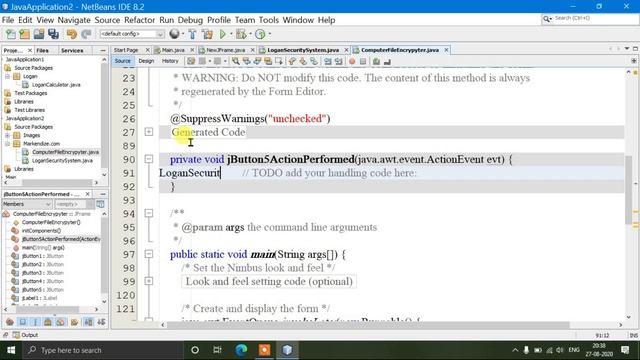Select ComputerFileEncrypyter.java in Projects tree
The height and width of the screenshot is (360, 640).
coord(65,152)
